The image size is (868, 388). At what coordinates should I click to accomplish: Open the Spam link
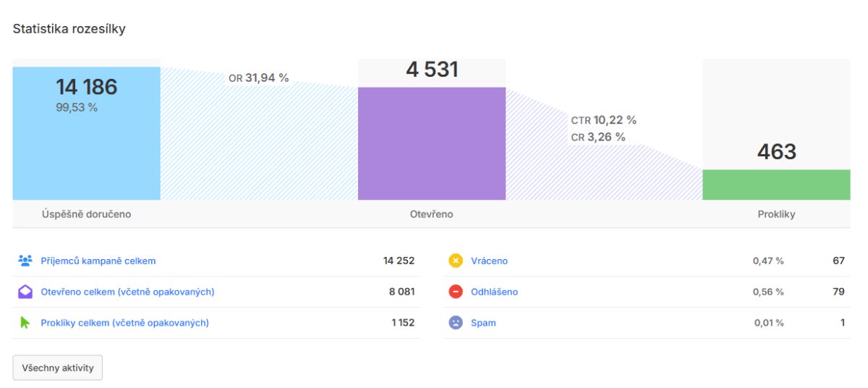click(x=483, y=323)
